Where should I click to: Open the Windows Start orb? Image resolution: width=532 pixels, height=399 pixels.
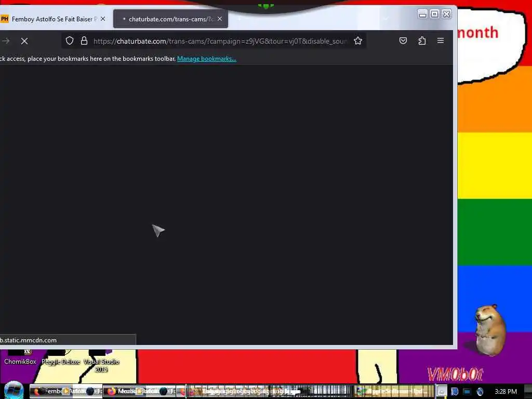14,391
